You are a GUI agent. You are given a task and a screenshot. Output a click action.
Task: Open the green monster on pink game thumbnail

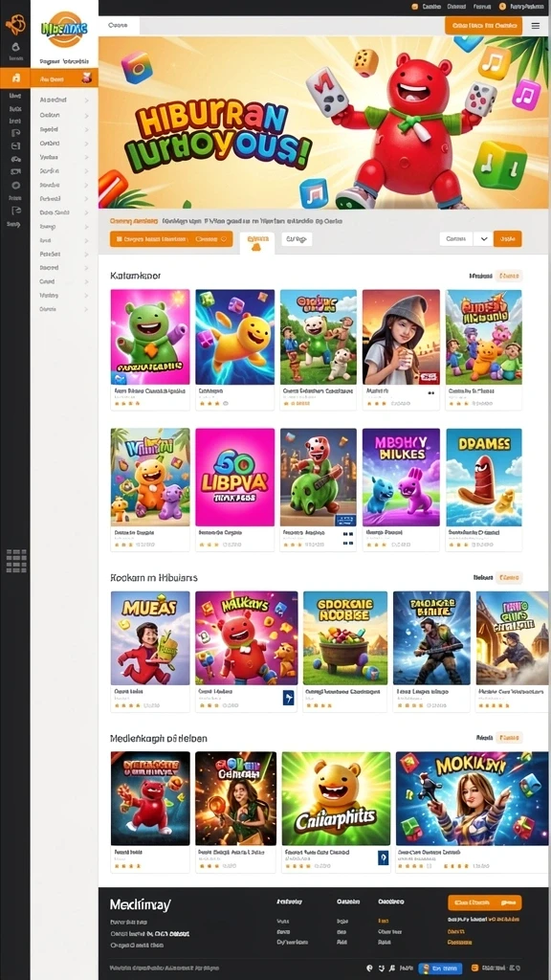[150, 337]
